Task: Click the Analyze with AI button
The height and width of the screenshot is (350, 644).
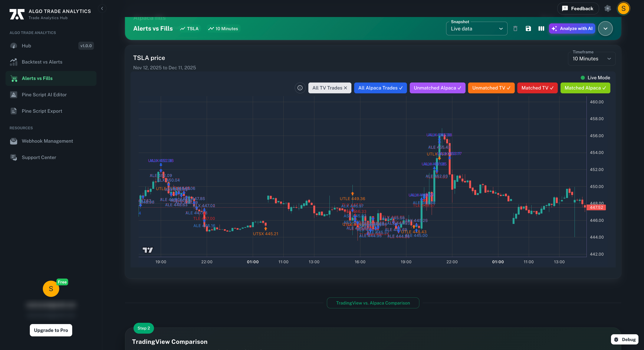Action: (x=572, y=28)
